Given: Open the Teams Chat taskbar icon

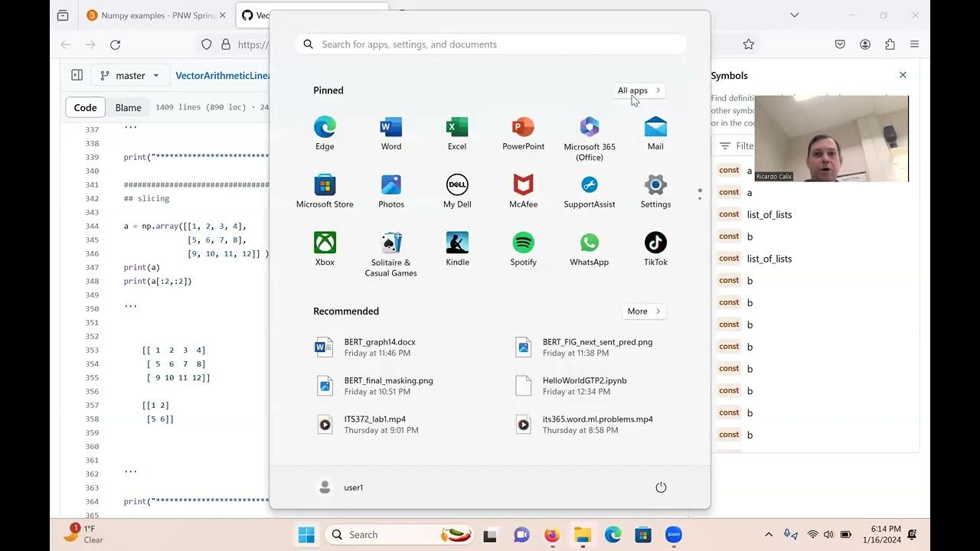Looking at the screenshot, I should 521,535.
